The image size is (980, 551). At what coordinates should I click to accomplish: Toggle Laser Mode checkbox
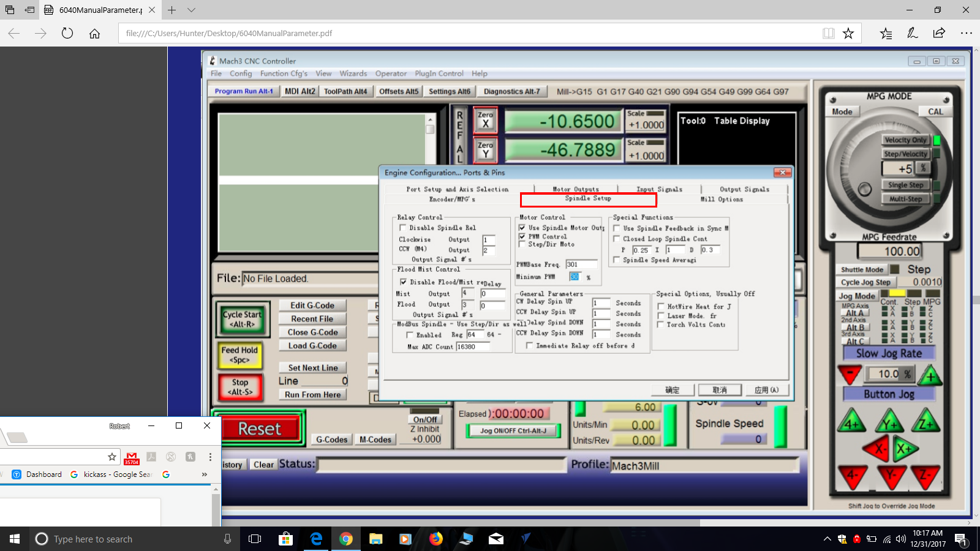coord(661,316)
